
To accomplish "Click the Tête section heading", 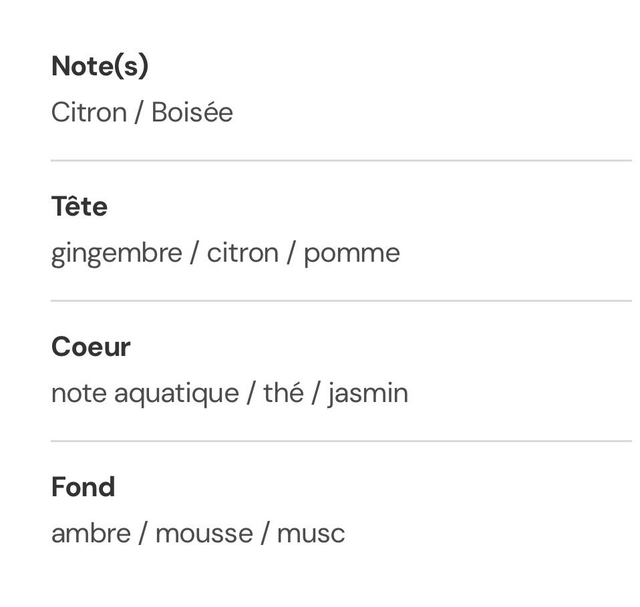I will [x=79, y=206].
